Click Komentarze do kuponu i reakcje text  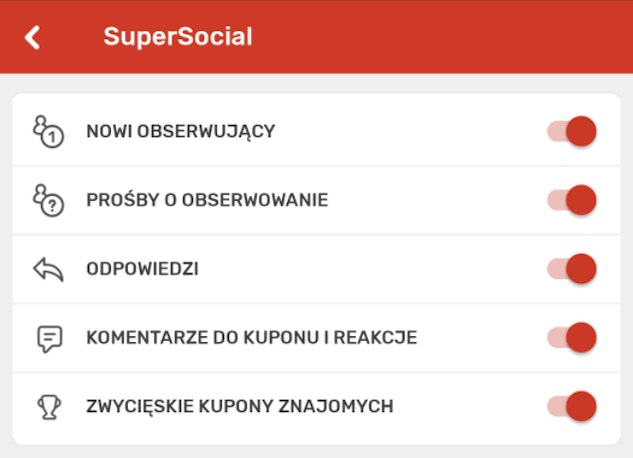tap(251, 338)
